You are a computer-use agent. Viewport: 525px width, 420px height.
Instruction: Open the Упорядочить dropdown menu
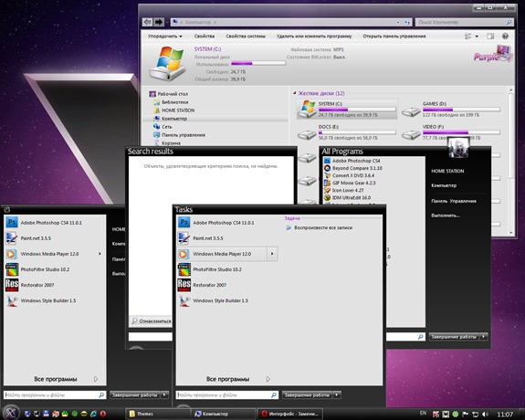pyautogui.click(x=164, y=36)
